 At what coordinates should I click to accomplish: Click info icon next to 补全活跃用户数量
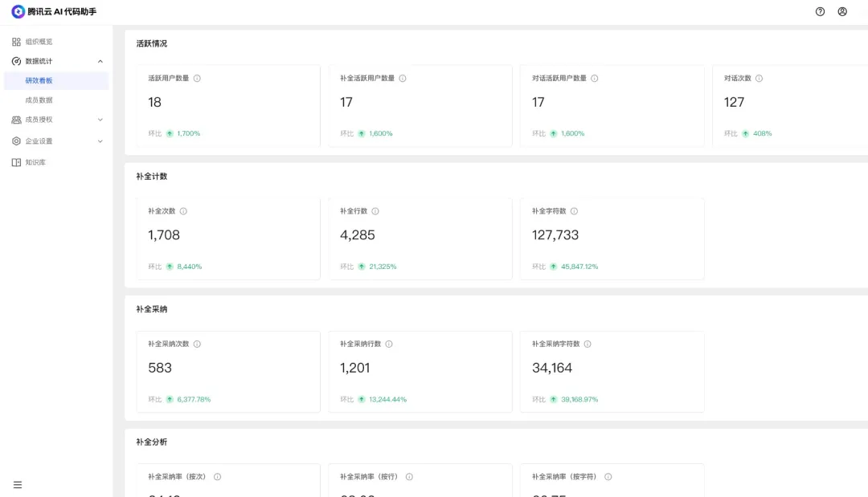pos(403,79)
